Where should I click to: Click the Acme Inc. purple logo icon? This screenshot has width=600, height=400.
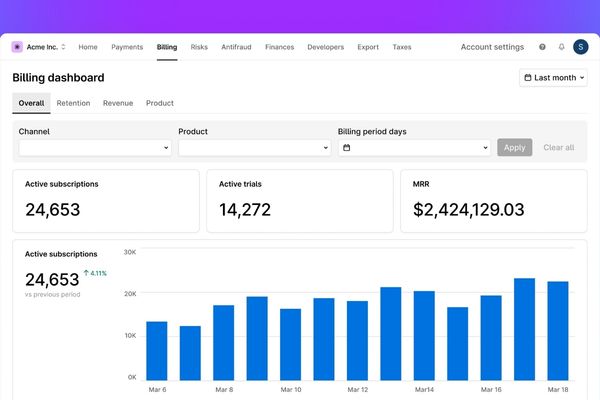click(x=17, y=47)
